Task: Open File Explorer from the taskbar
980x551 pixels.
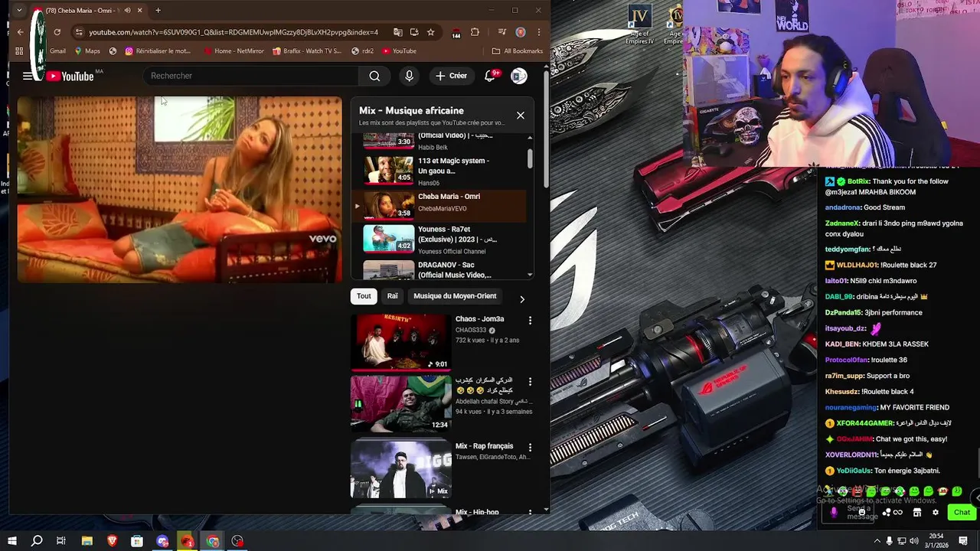Action: pyautogui.click(x=87, y=541)
